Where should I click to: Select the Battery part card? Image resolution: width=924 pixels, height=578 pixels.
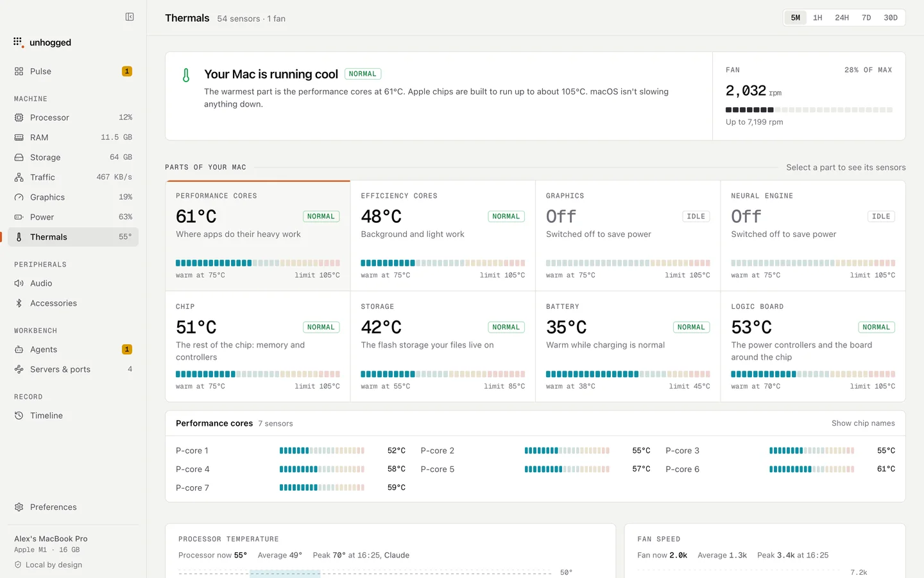coord(628,347)
